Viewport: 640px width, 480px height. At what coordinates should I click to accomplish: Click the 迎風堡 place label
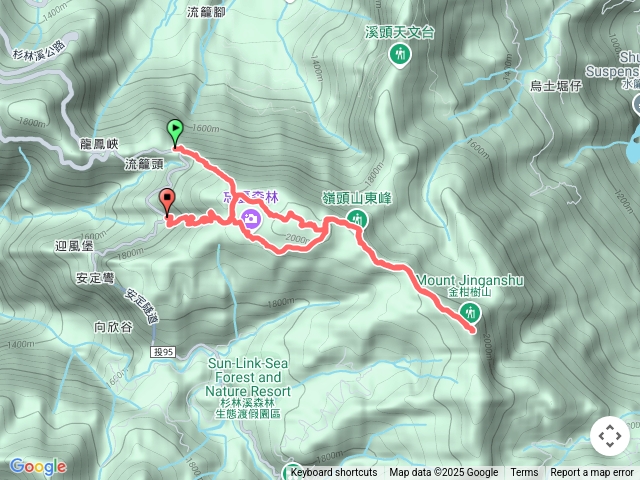(x=74, y=246)
